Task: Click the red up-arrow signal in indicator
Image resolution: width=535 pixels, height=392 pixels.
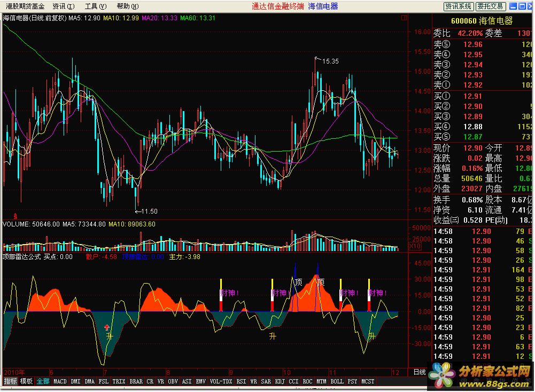Action: pyautogui.click(x=107, y=327)
